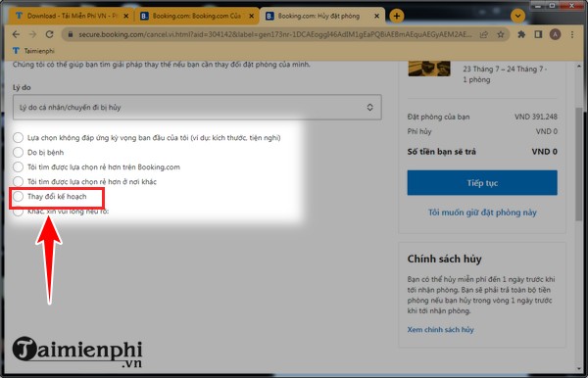Choose 'rẻ hơn ở nơi khác' radio option
Image resolution: width=588 pixels, height=378 pixels.
[18, 181]
